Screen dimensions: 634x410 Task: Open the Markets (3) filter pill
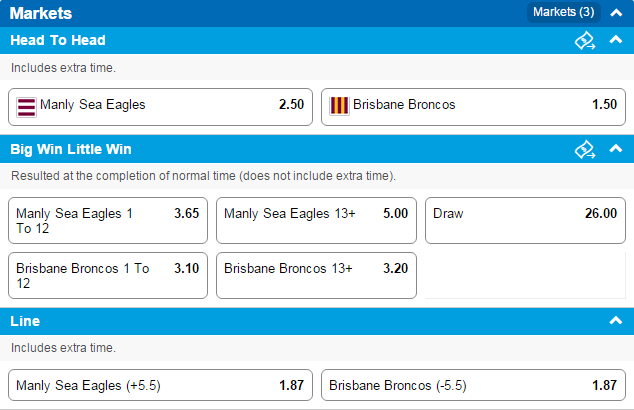pos(564,12)
